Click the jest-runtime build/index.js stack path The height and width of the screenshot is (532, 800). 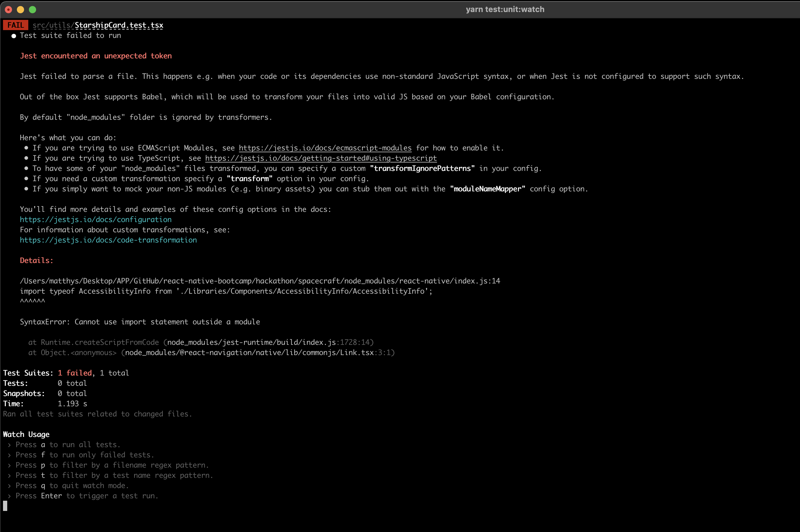click(x=251, y=342)
